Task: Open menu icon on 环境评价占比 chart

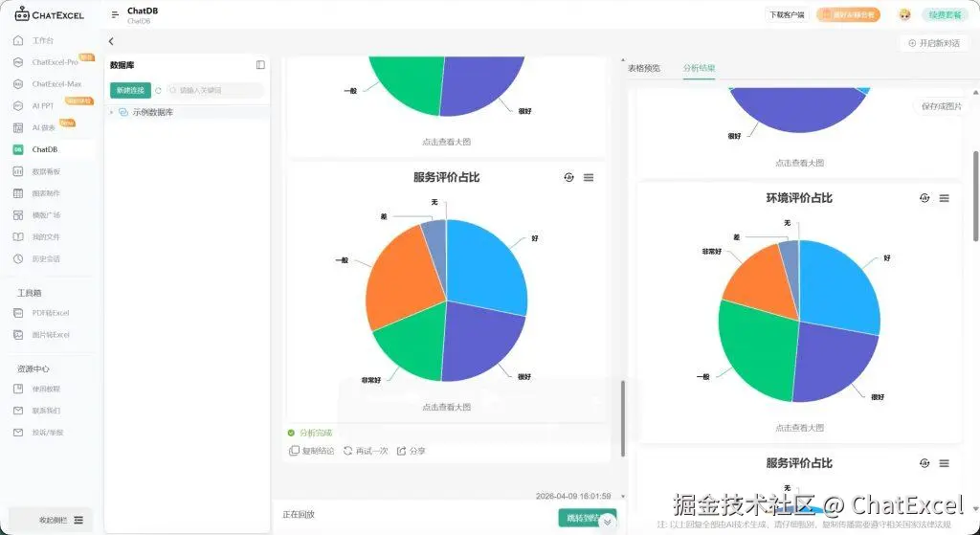Action: (945, 198)
